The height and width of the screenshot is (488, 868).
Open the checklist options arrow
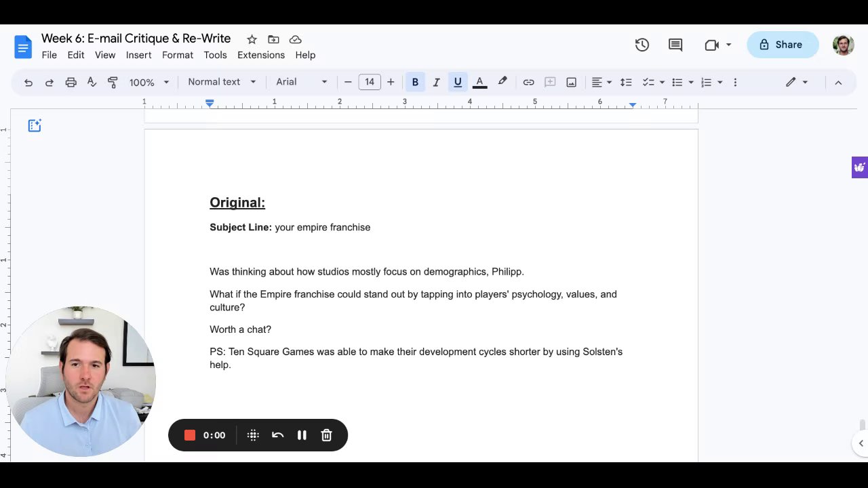click(662, 82)
